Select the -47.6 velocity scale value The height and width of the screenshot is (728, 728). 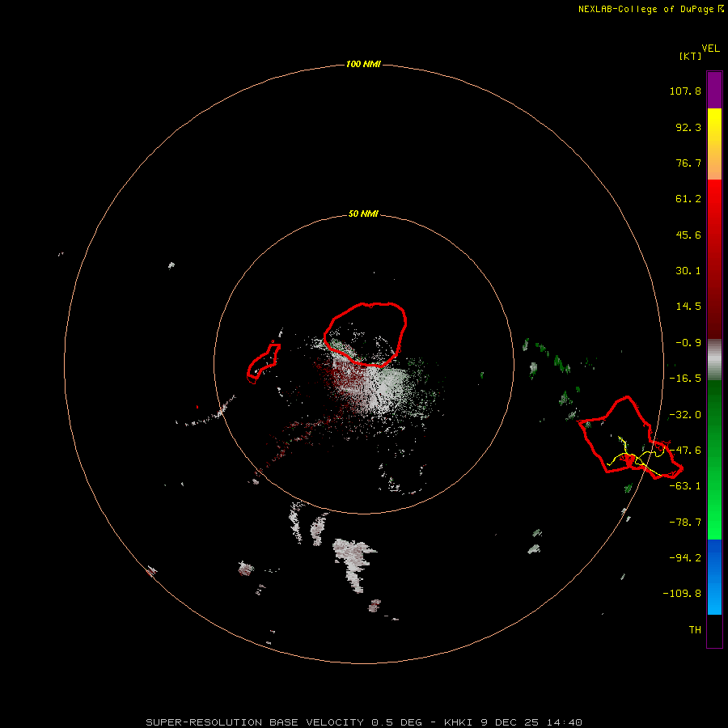(685, 451)
